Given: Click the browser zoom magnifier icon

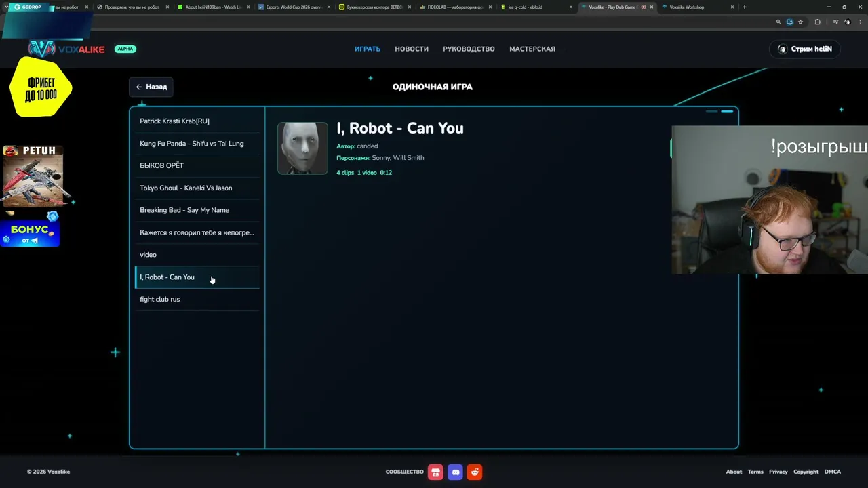Looking at the screenshot, I should [x=778, y=22].
